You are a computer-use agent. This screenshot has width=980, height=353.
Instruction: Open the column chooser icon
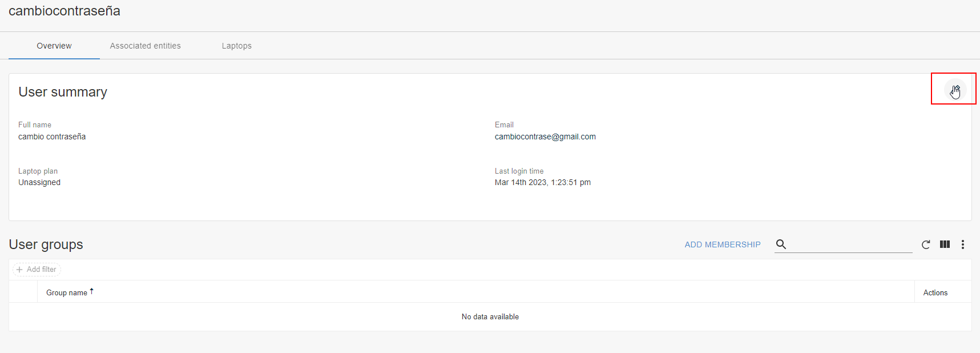(945, 244)
